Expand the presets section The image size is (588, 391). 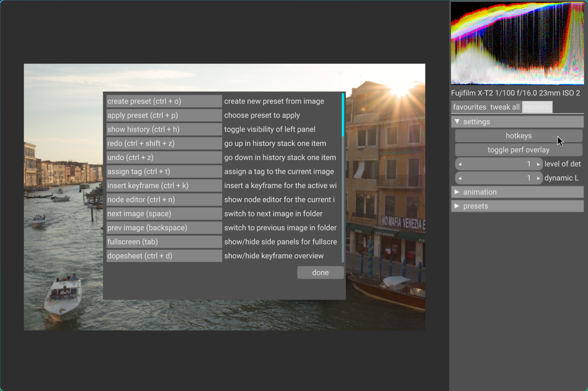coord(457,206)
